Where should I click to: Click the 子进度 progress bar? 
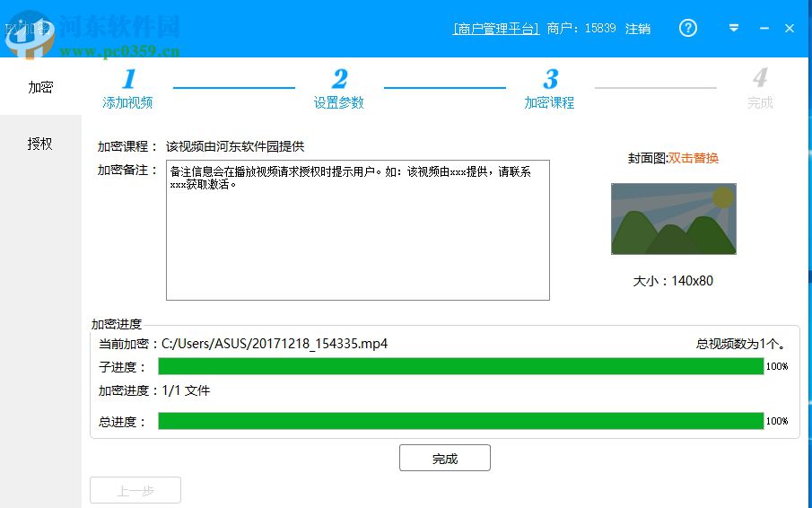pyautogui.click(x=461, y=366)
